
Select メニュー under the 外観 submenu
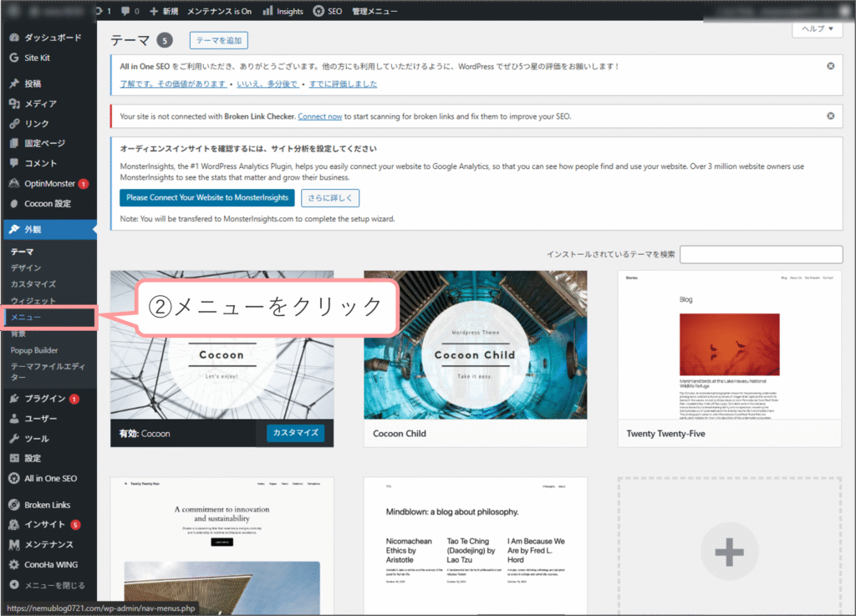pyautogui.click(x=26, y=318)
